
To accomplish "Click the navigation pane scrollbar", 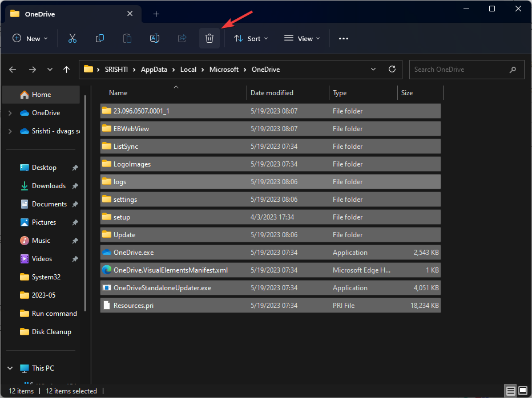I will (85, 204).
